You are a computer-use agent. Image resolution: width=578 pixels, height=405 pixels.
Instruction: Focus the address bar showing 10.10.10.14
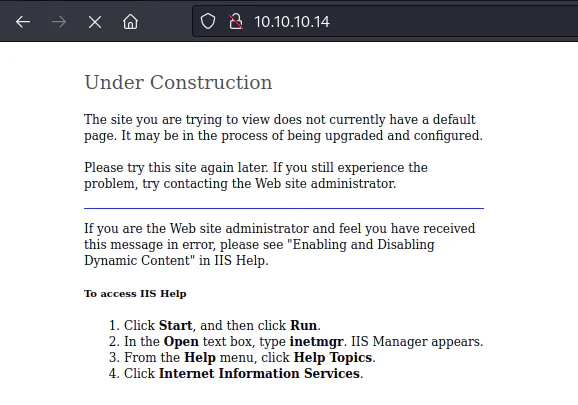pos(385,21)
